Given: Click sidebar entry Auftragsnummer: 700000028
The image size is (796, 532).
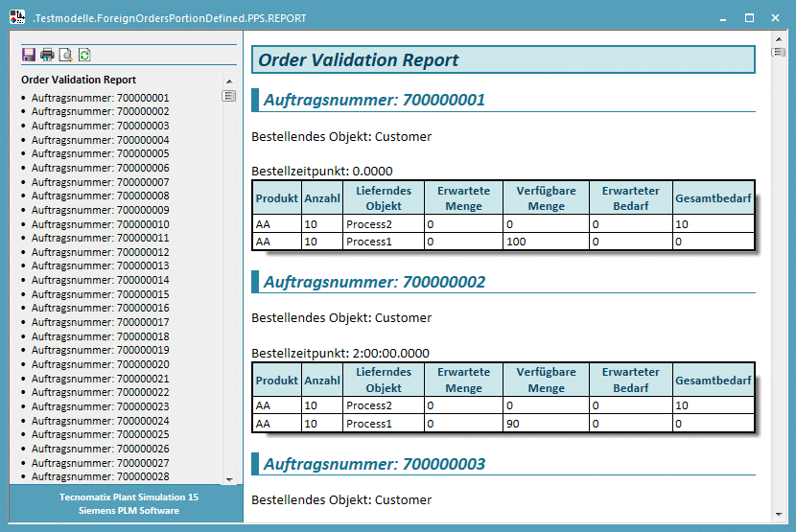Looking at the screenshot, I should (100, 476).
